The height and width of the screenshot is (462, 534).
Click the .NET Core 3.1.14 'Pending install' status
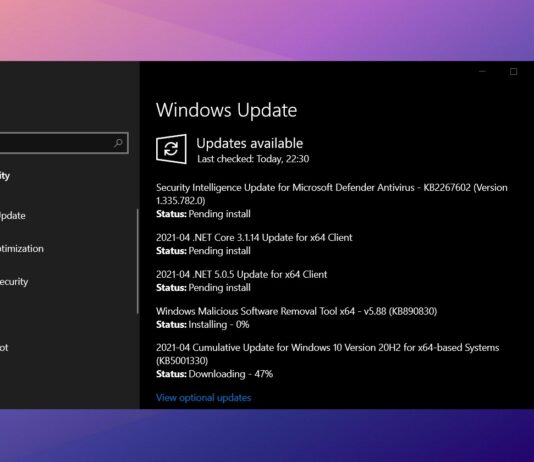pyautogui.click(x=219, y=251)
